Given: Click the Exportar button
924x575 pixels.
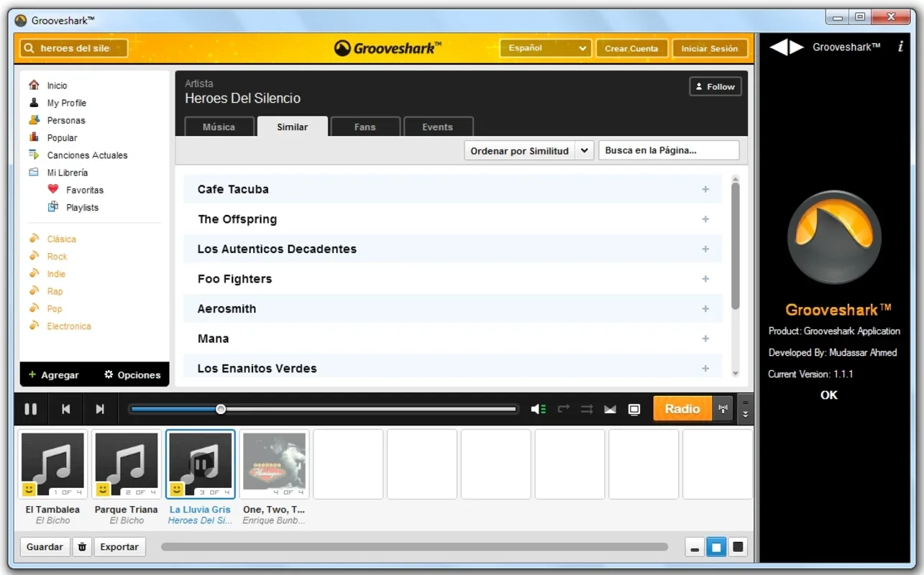Looking at the screenshot, I should [x=119, y=547].
